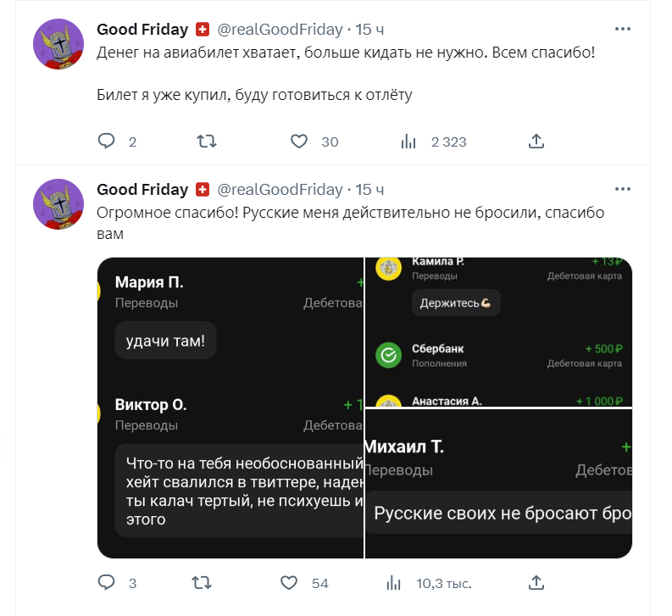The height and width of the screenshot is (616, 672).
Task: Open the "15 ч" timestamp of the first tweet
Action: coord(369,30)
